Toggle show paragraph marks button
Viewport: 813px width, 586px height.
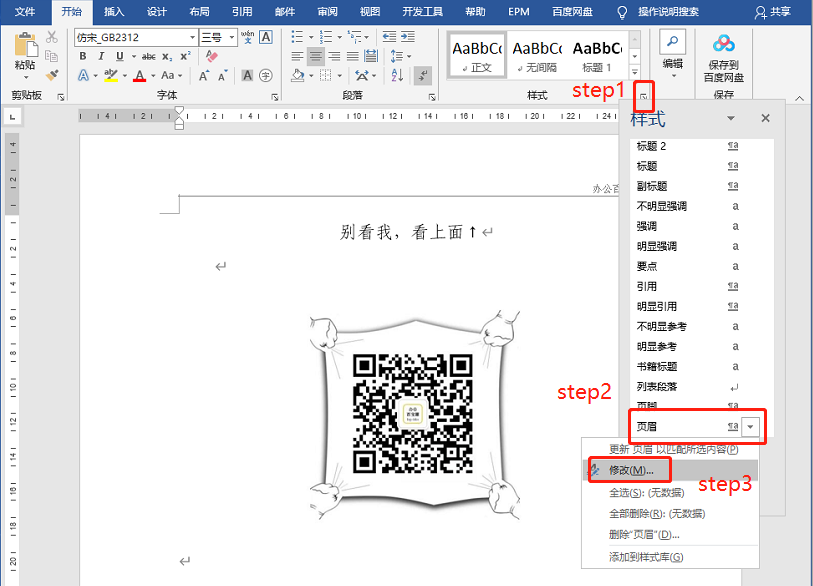[x=423, y=76]
